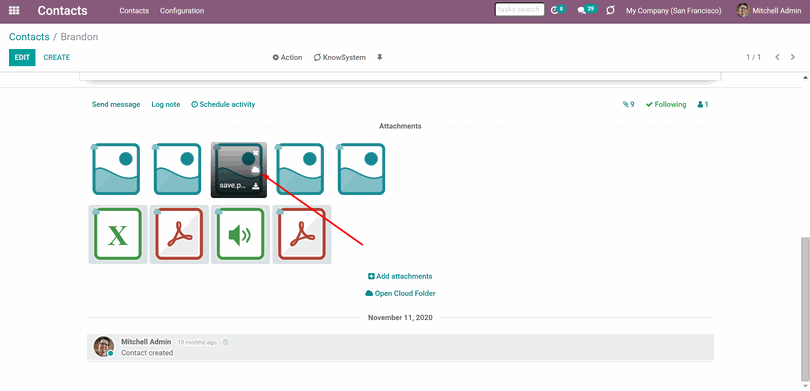810x391 pixels.
Task: Go to the next record arrow
Action: click(x=792, y=57)
